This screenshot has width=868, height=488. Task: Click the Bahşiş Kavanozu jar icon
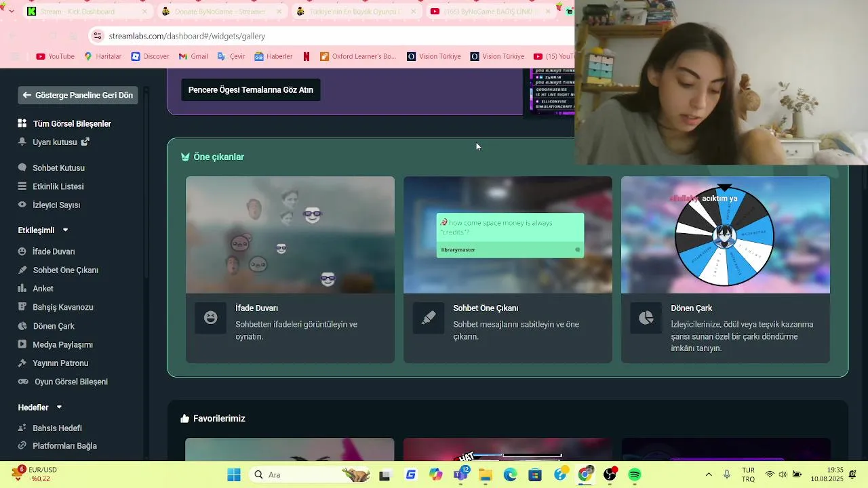pos(22,307)
